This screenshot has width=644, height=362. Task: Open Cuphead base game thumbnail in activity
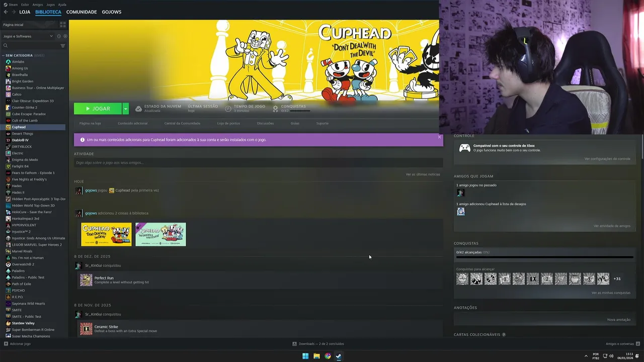tap(106, 234)
